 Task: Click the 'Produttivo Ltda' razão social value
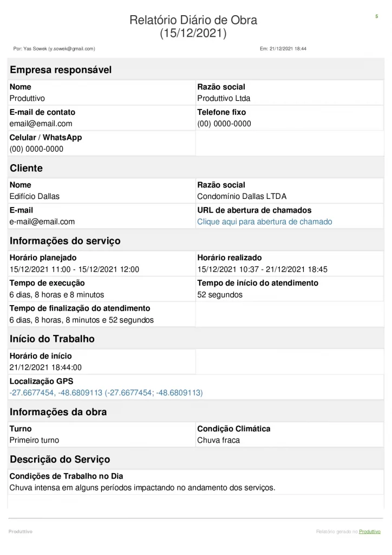coord(224,99)
